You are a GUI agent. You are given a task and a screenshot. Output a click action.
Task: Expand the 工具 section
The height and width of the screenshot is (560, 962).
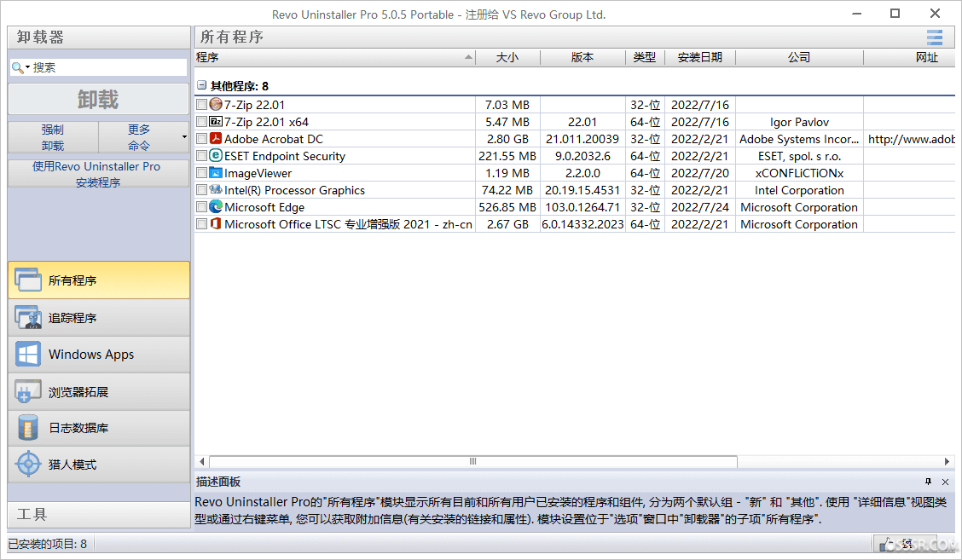[x=98, y=514]
